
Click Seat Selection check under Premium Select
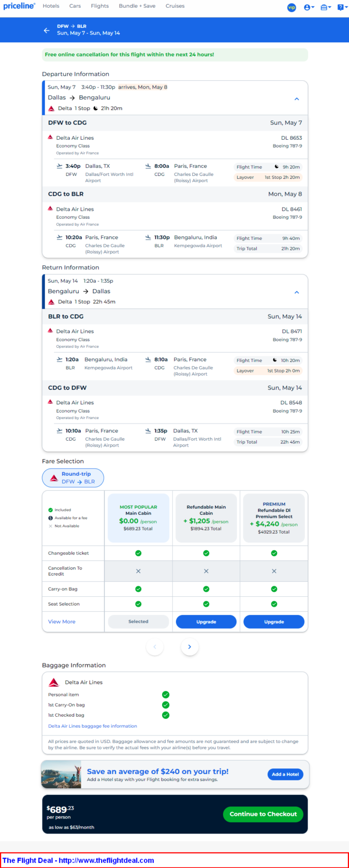(x=274, y=604)
